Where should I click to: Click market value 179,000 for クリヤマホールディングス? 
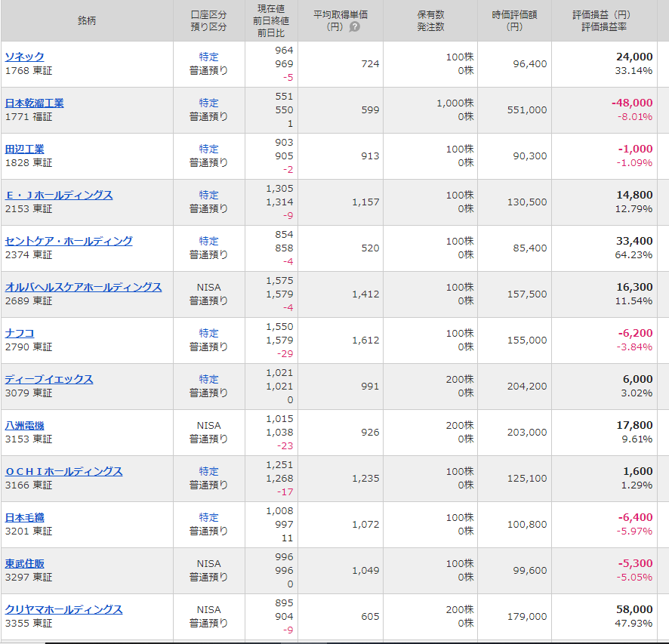click(x=527, y=617)
